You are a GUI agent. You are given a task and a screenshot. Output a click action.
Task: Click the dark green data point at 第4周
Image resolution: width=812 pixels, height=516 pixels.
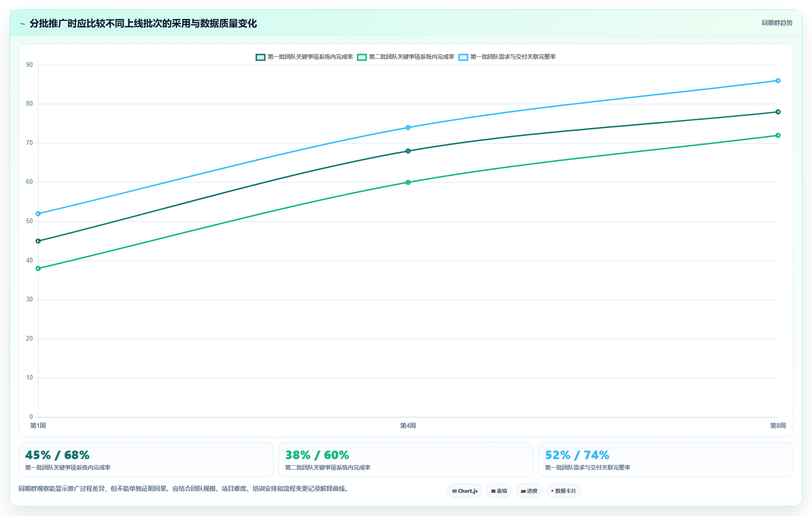408,151
